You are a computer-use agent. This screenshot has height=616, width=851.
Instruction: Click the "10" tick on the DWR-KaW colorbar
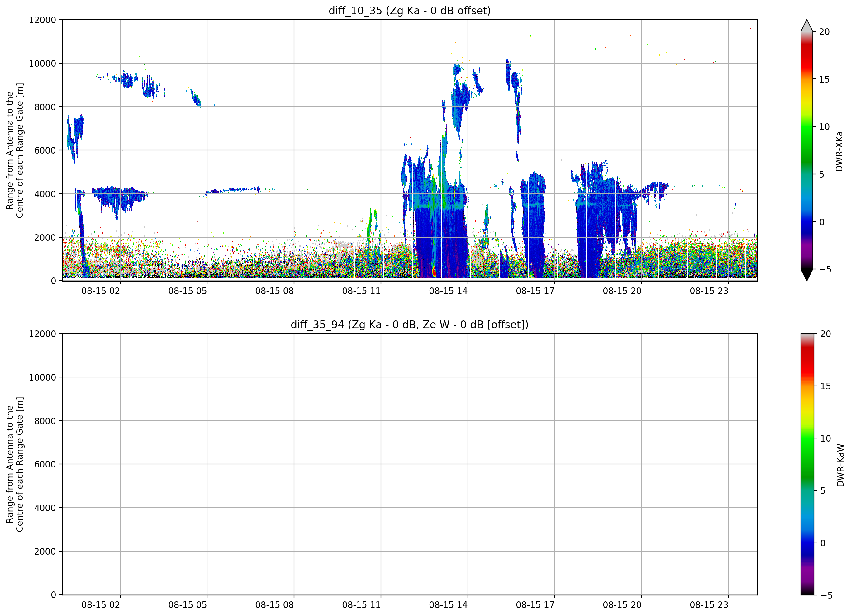click(825, 438)
